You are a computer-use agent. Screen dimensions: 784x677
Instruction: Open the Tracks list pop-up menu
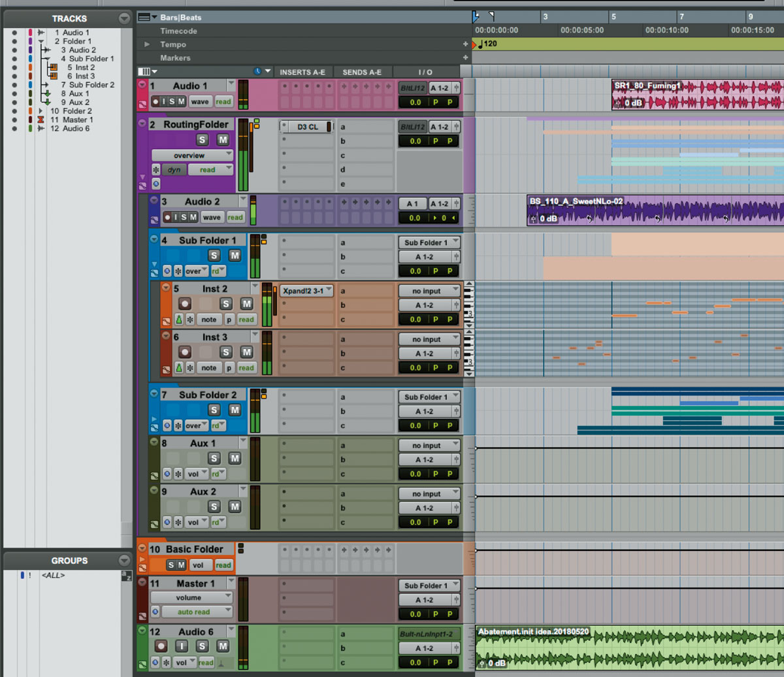click(x=124, y=18)
